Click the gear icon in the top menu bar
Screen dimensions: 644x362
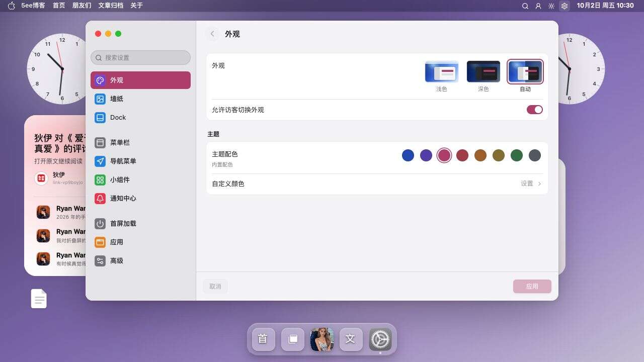tap(565, 6)
